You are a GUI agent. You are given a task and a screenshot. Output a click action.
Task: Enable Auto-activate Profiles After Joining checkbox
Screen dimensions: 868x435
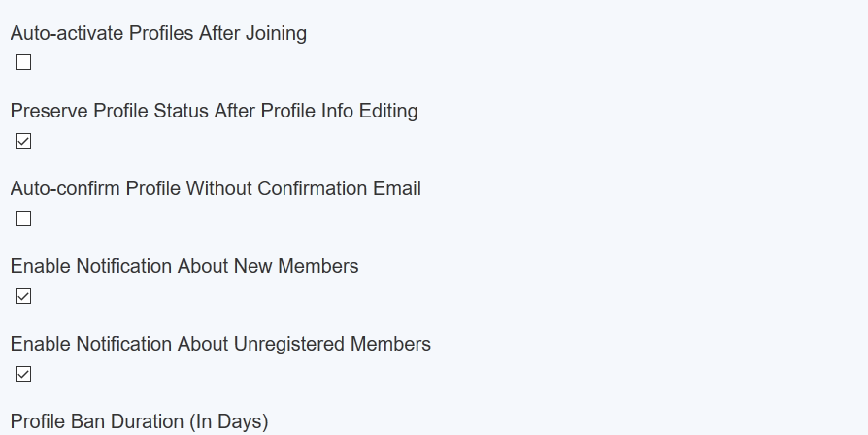[x=23, y=63]
